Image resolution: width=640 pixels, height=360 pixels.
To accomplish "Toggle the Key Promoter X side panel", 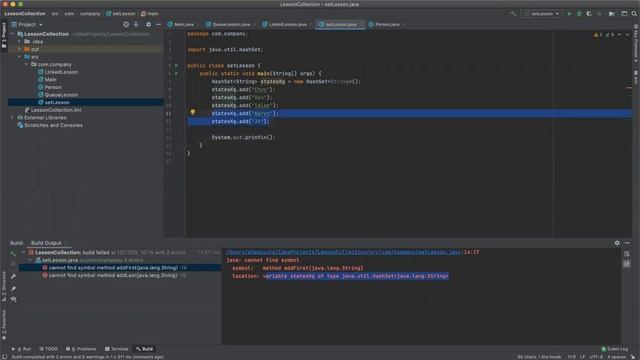I will 636,43.
